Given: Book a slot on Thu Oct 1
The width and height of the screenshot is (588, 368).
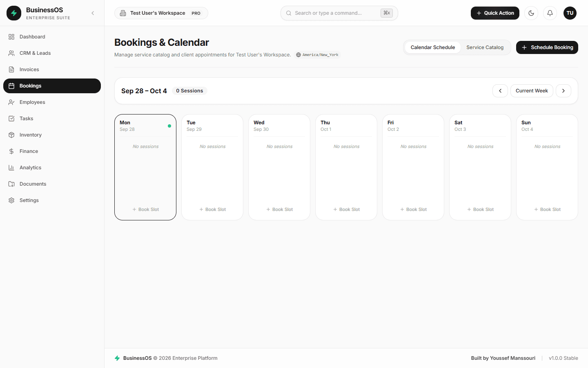Looking at the screenshot, I should (x=346, y=209).
